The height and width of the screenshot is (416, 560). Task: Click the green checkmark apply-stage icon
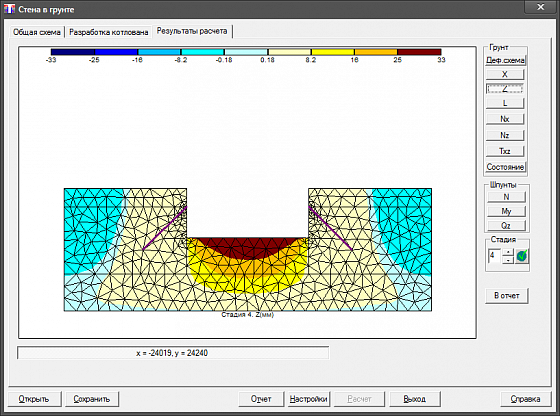(x=521, y=256)
